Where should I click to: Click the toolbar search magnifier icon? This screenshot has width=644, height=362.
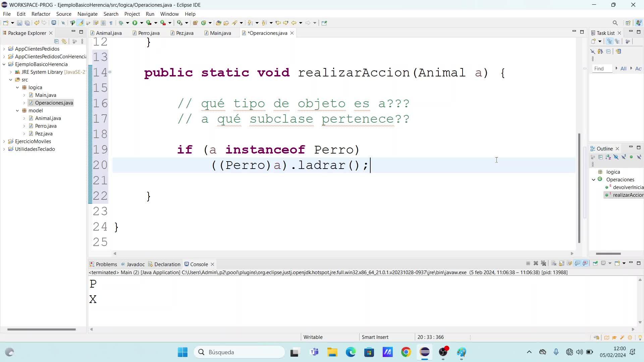point(615,23)
